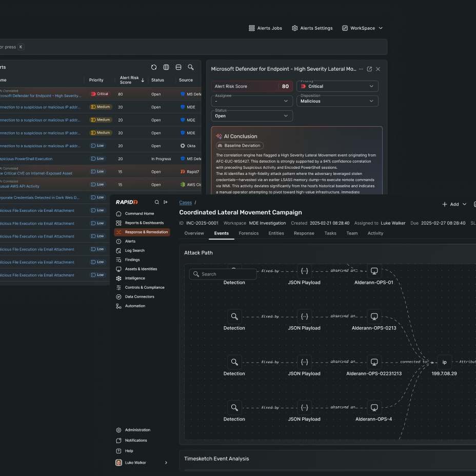Switch to the Activity tab
Viewport: 476px width, 476px height.
[x=375, y=233]
